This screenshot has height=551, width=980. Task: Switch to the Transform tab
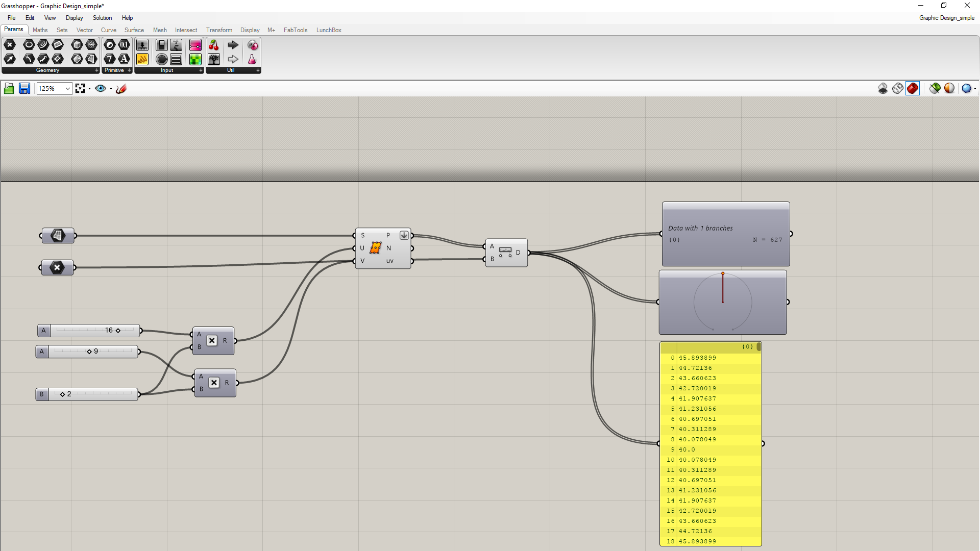pos(219,30)
